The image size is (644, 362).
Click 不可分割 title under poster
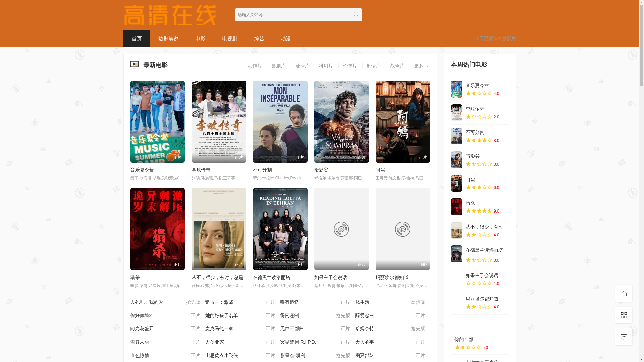[262, 170]
